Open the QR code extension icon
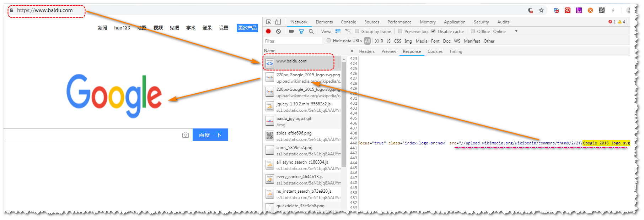 [x=602, y=10]
